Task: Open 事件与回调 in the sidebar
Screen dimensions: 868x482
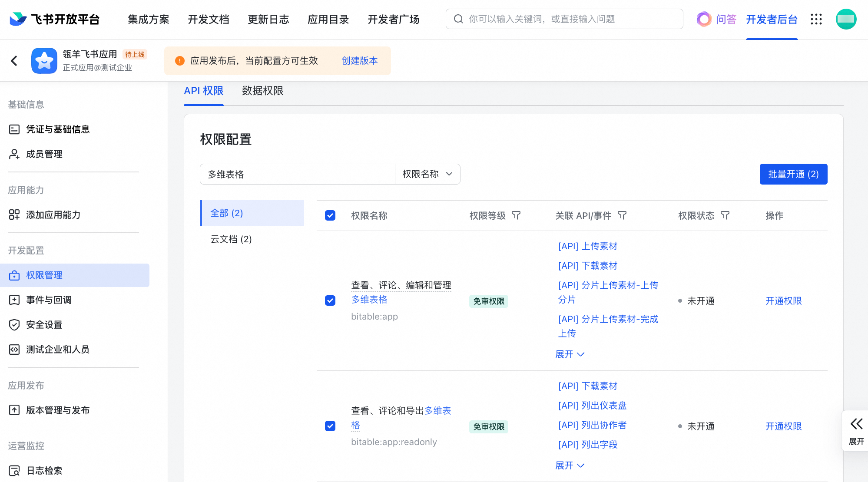Action: (49, 300)
